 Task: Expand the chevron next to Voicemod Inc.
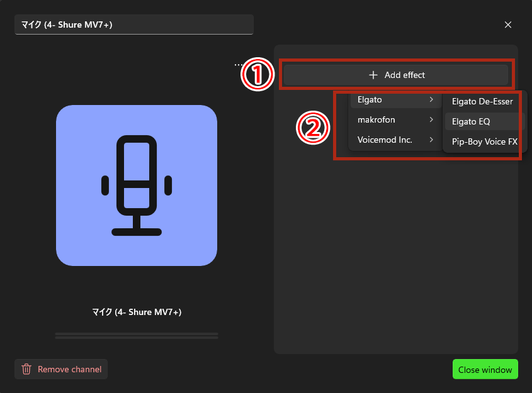pyautogui.click(x=431, y=140)
